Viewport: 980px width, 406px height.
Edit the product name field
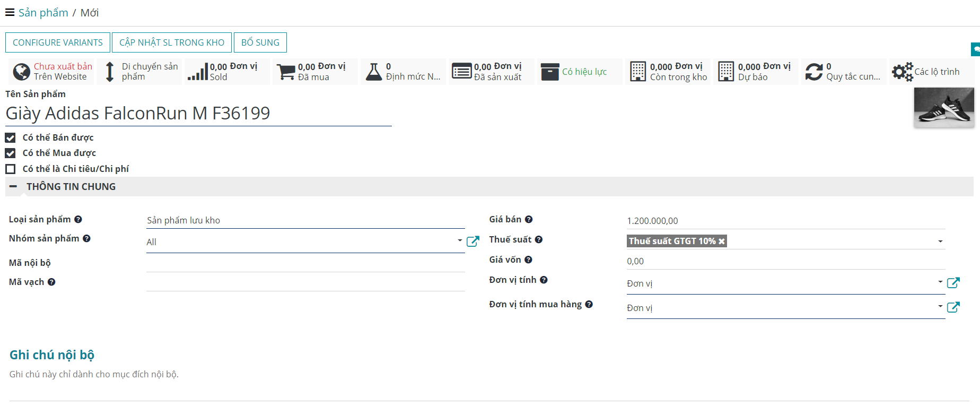tap(198, 114)
